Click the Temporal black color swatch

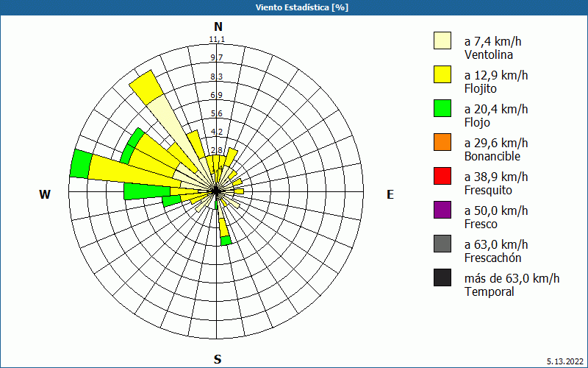click(442, 277)
